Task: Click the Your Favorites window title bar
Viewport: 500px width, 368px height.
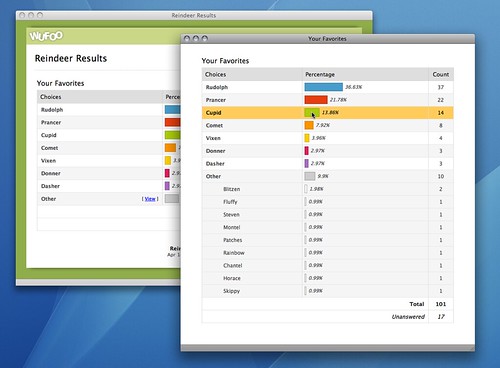Action: coord(328,39)
